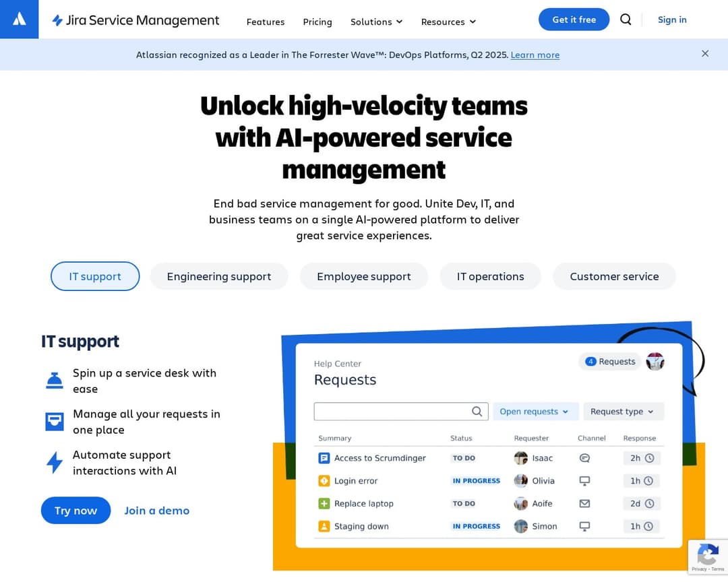
Task: Expand the Solutions menu
Action: [x=376, y=22]
